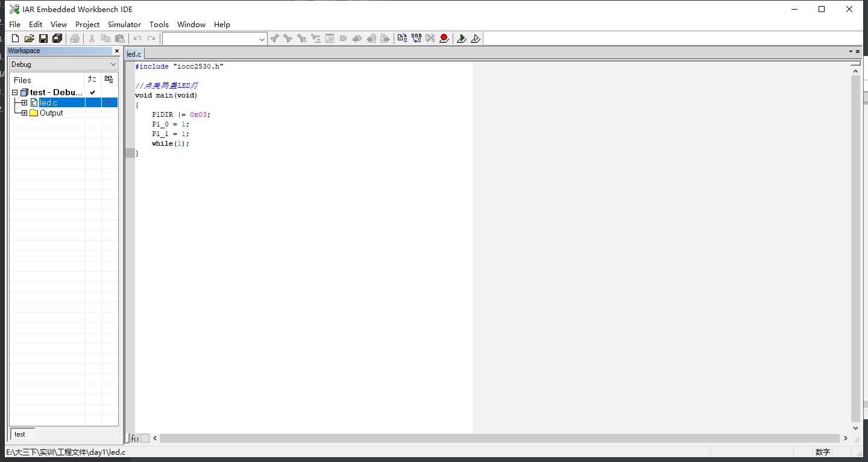Screen dimensions: 868x462
Task: Click inside the toolbar quick search field
Action: (210, 39)
